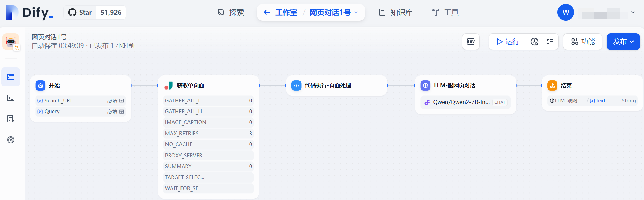The width and height of the screenshot is (644, 200).
Task: Select the 获取单页面 node title
Action: [x=191, y=85]
